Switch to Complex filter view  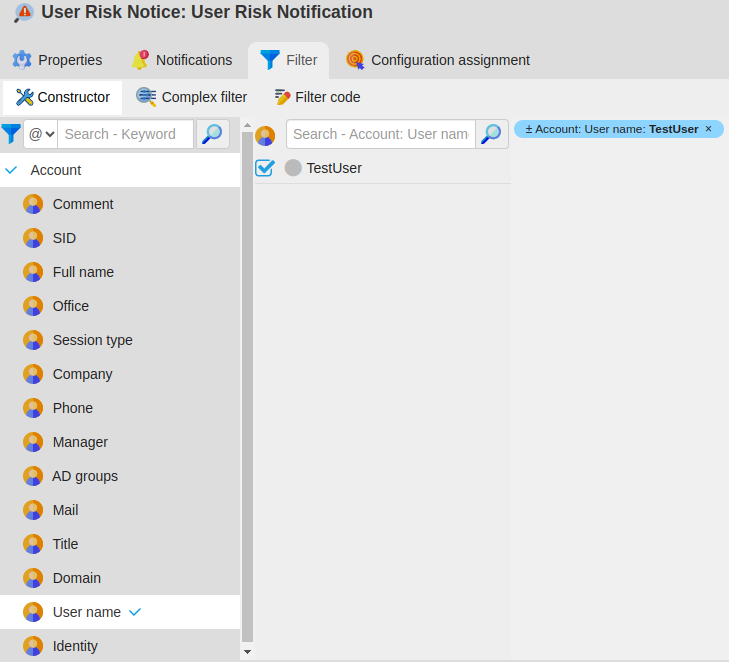[x=192, y=97]
